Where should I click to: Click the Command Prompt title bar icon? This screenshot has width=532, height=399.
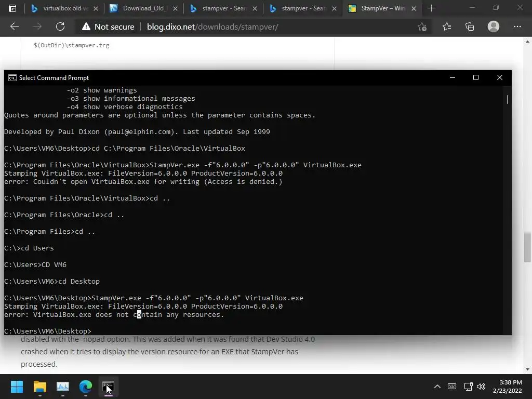point(12,78)
